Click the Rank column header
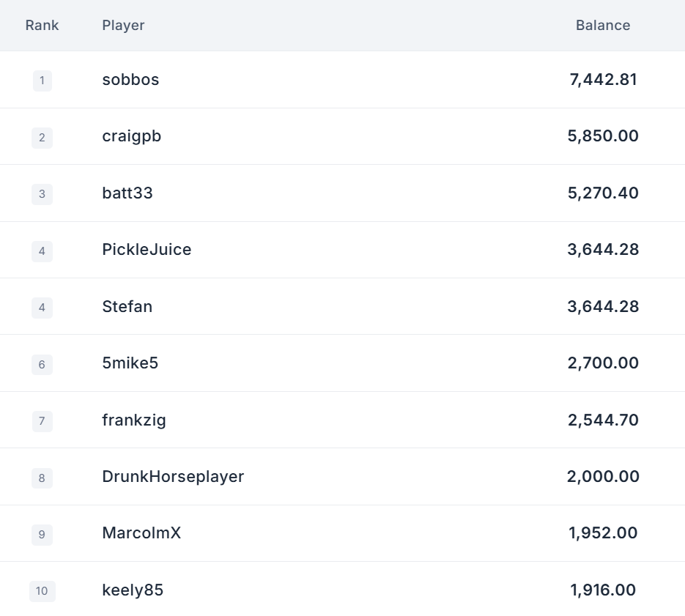Image resolution: width=685 pixels, height=616 pixels. pyautogui.click(x=42, y=25)
